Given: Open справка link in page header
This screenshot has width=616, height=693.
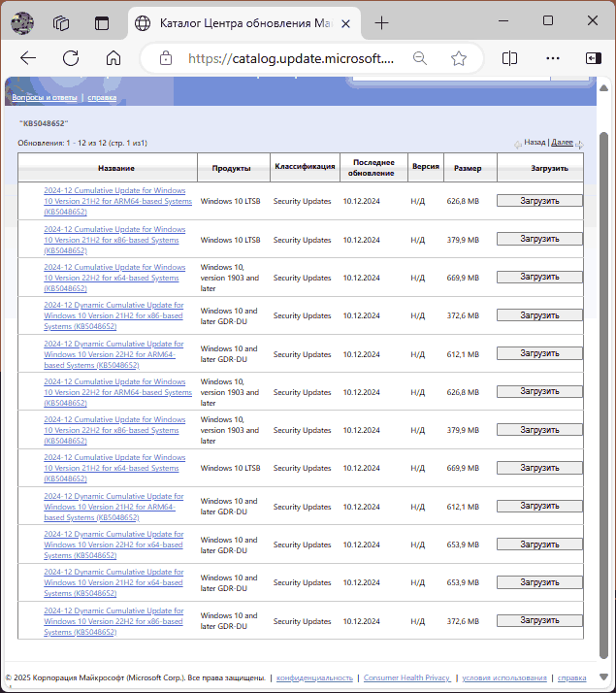Looking at the screenshot, I should [102, 97].
